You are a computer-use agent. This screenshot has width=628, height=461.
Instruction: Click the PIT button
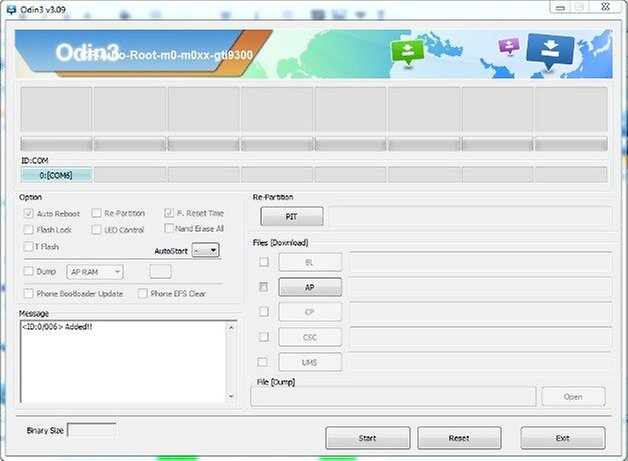coord(292,217)
